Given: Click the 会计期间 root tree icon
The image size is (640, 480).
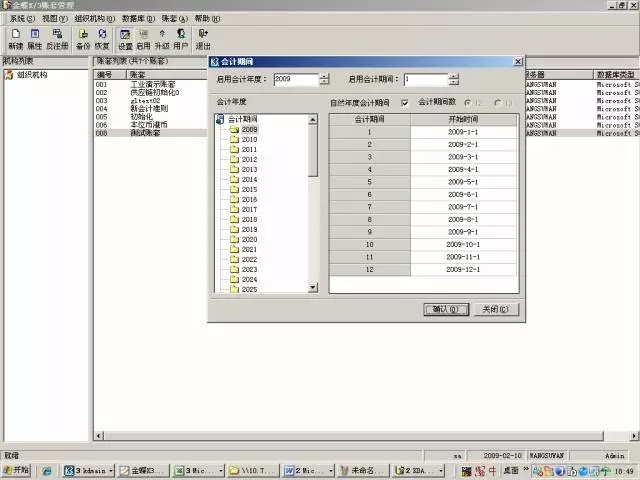Looking at the screenshot, I should (220, 119).
